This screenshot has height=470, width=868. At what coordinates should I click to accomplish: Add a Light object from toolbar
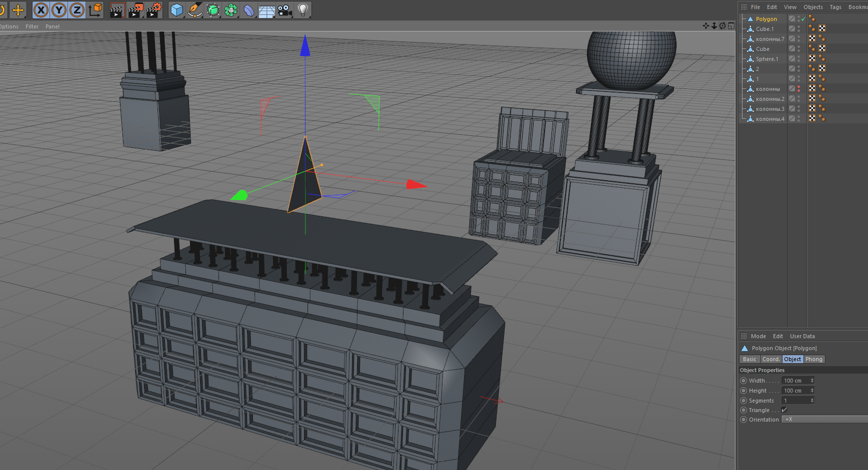302,10
